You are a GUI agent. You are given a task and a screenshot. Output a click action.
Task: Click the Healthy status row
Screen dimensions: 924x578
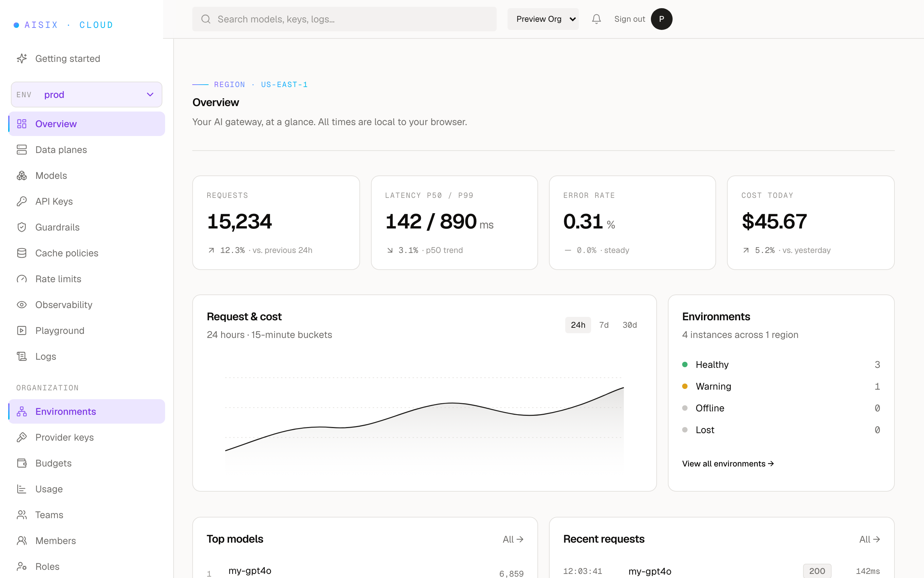point(781,364)
